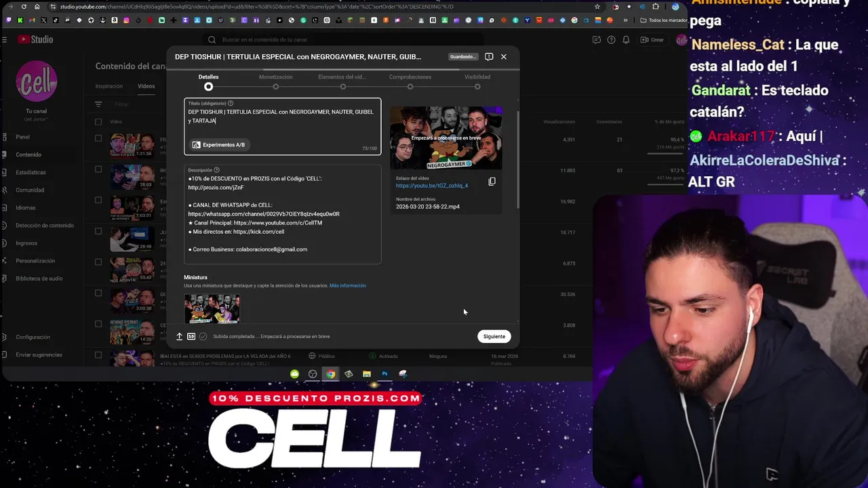Open OBS Studio from the taskbar
The image size is (868, 488).
pos(313,373)
